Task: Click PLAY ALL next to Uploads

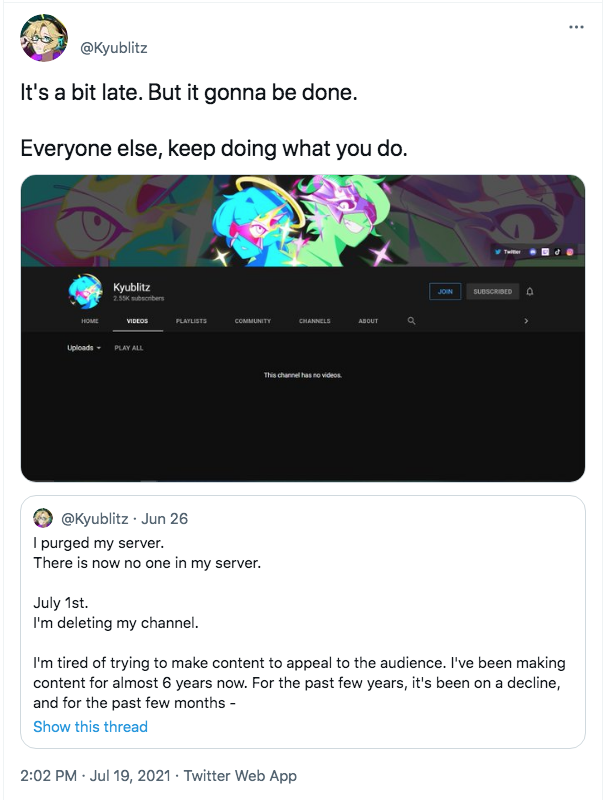Action: [x=129, y=348]
